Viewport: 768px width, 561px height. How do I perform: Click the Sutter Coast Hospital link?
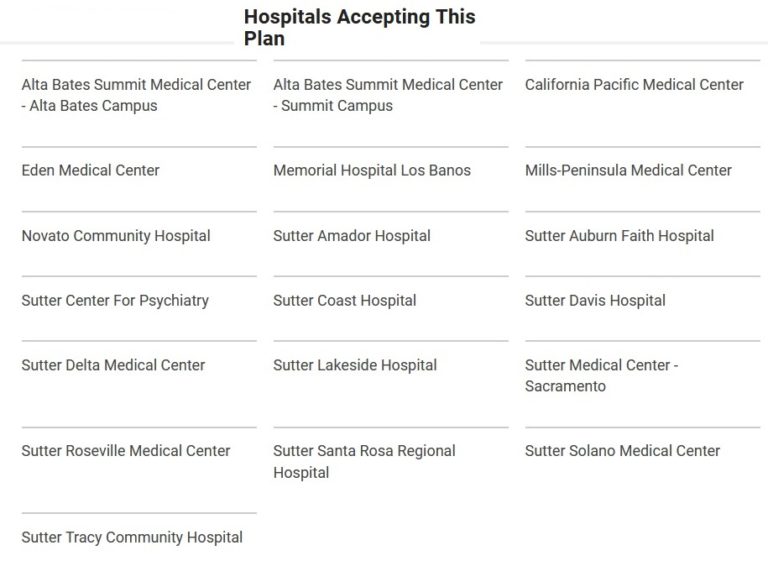pos(345,301)
